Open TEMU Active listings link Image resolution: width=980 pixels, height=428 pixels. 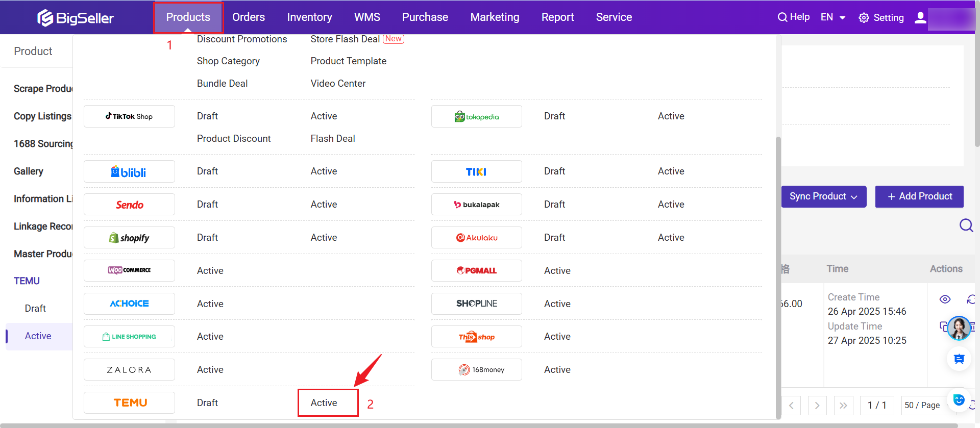pos(324,402)
